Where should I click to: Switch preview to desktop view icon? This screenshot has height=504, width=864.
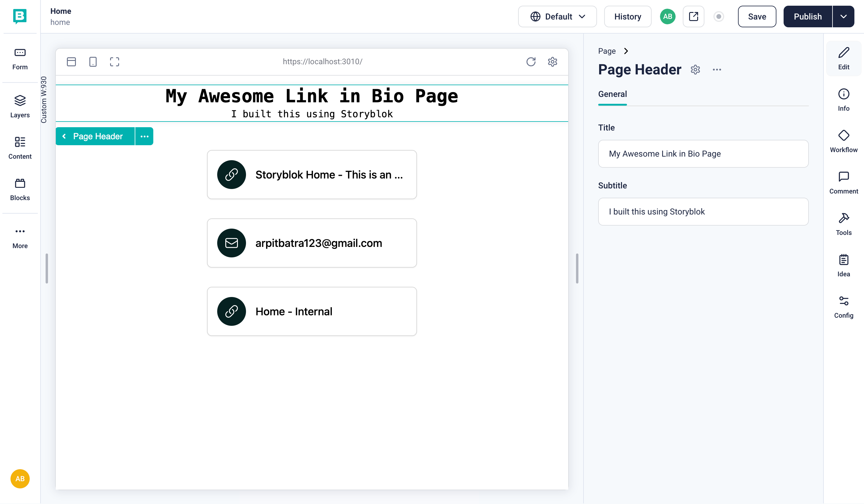[71, 62]
